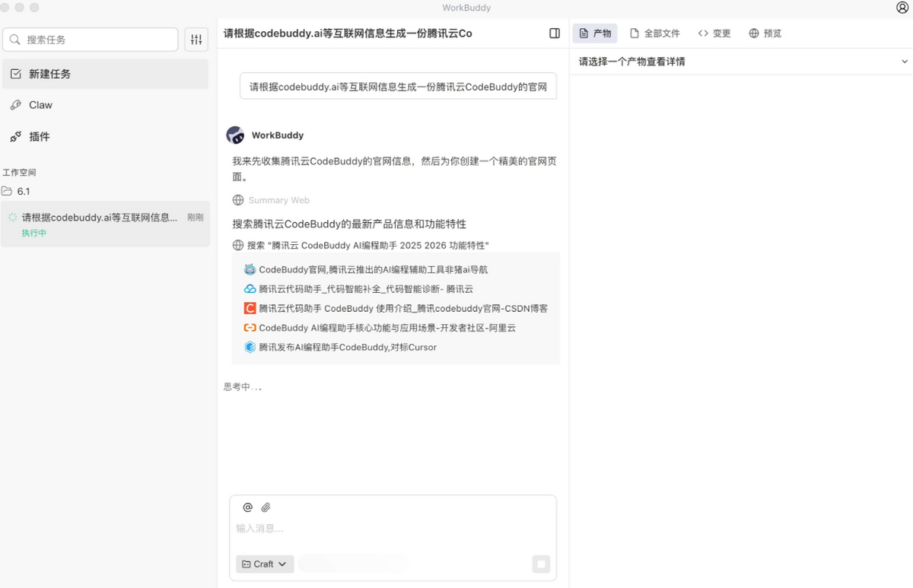Click the 新建任务 button

coord(49,74)
